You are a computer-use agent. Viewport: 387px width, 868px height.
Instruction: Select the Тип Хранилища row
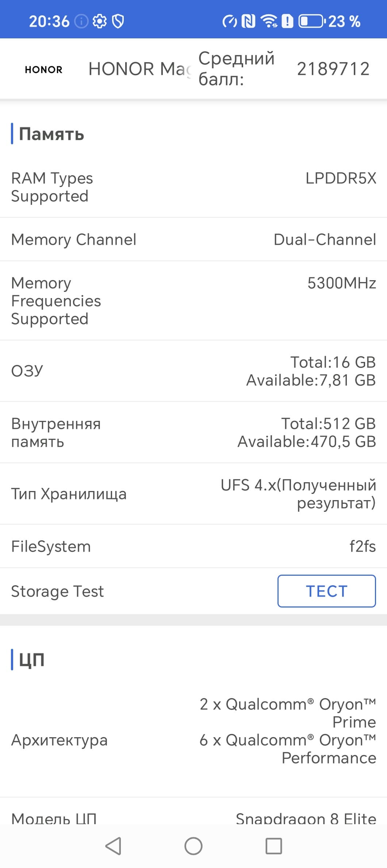[x=193, y=494]
